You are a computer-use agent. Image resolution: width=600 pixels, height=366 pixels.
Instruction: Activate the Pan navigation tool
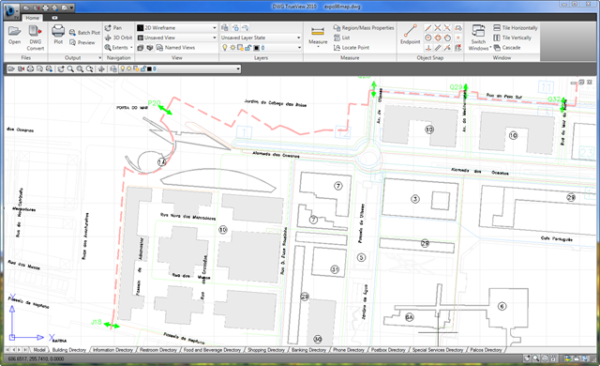click(113, 28)
